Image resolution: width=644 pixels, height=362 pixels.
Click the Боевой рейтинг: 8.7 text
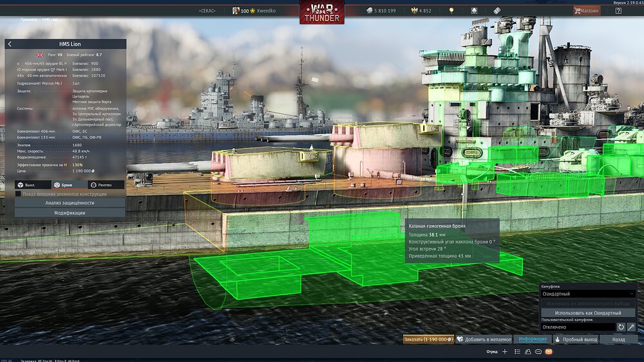(x=84, y=55)
